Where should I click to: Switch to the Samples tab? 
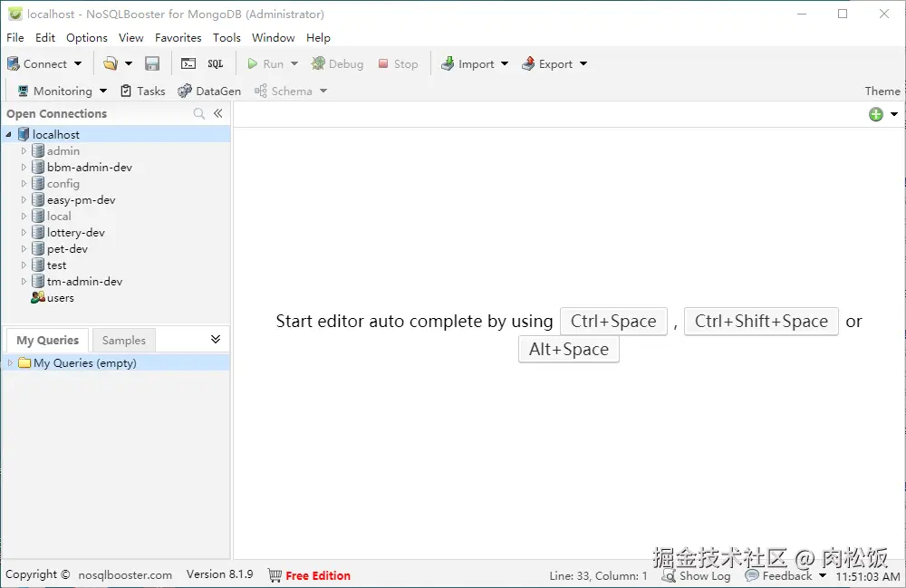point(123,341)
